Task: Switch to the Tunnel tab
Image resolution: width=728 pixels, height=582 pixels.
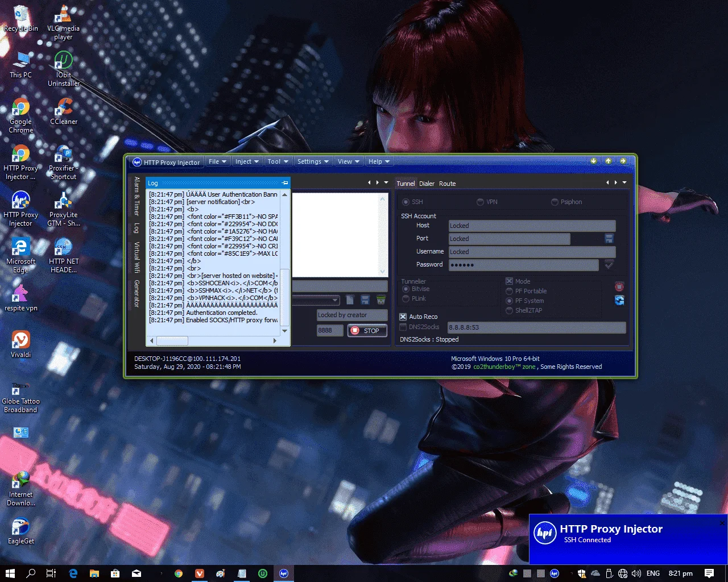Action: tap(406, 184)
